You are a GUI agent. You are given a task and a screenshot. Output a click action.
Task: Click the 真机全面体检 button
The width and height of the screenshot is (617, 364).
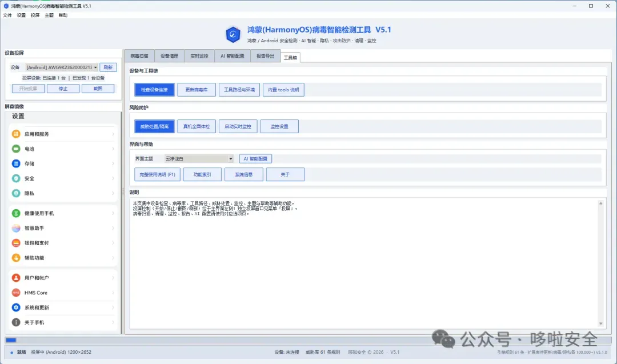click(197, 126)
